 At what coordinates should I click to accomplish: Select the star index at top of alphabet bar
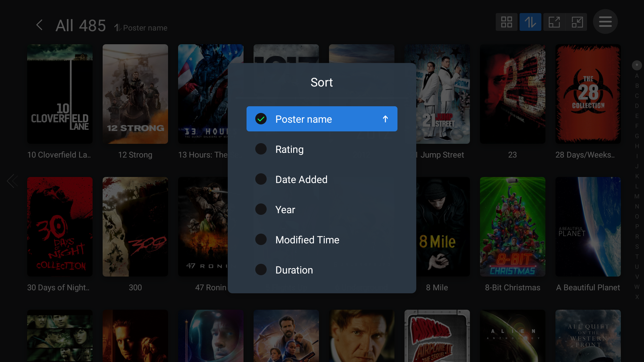click(637, 65)
